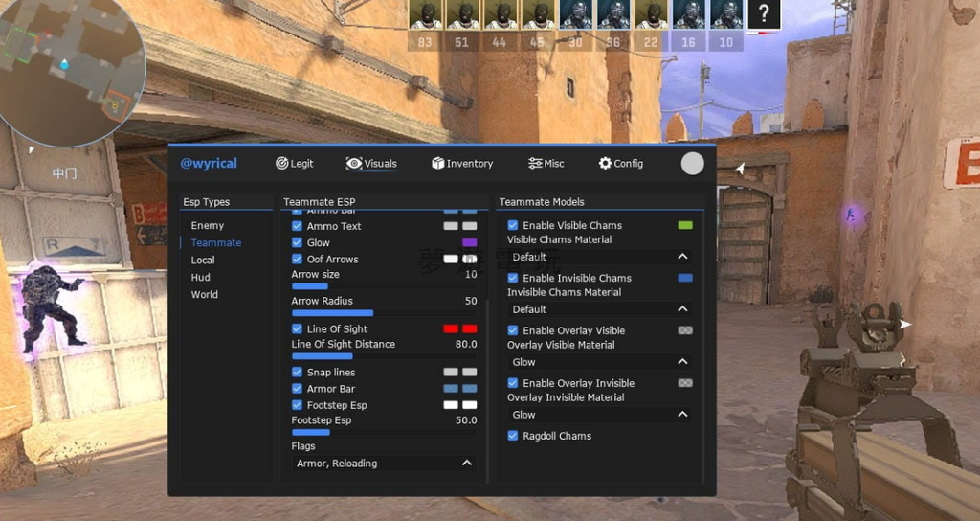Viewport: 980px width, 521px height.
Task: Click the player avatar with 30 health
Action: click(x=576, y=14)
